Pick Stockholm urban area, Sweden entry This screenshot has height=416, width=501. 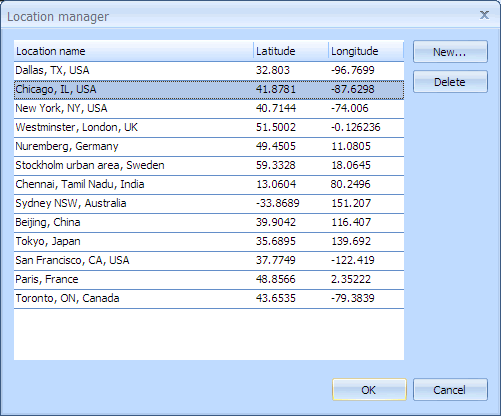coord(209,165)
